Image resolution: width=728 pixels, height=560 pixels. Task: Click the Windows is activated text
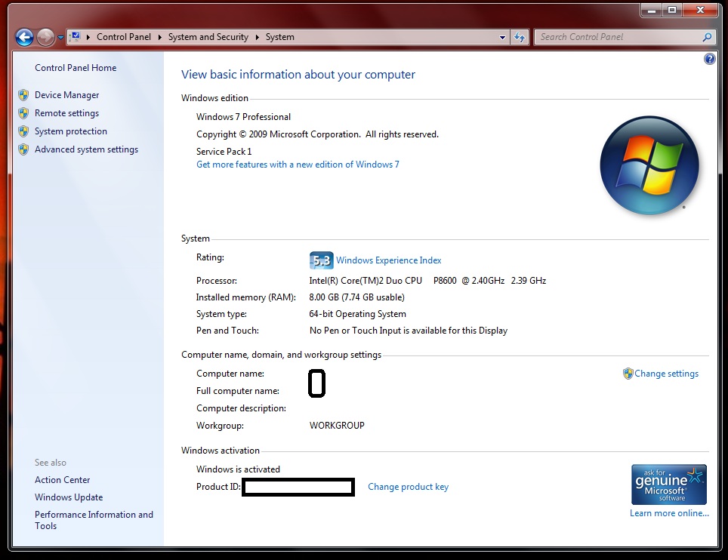point(238,469)
